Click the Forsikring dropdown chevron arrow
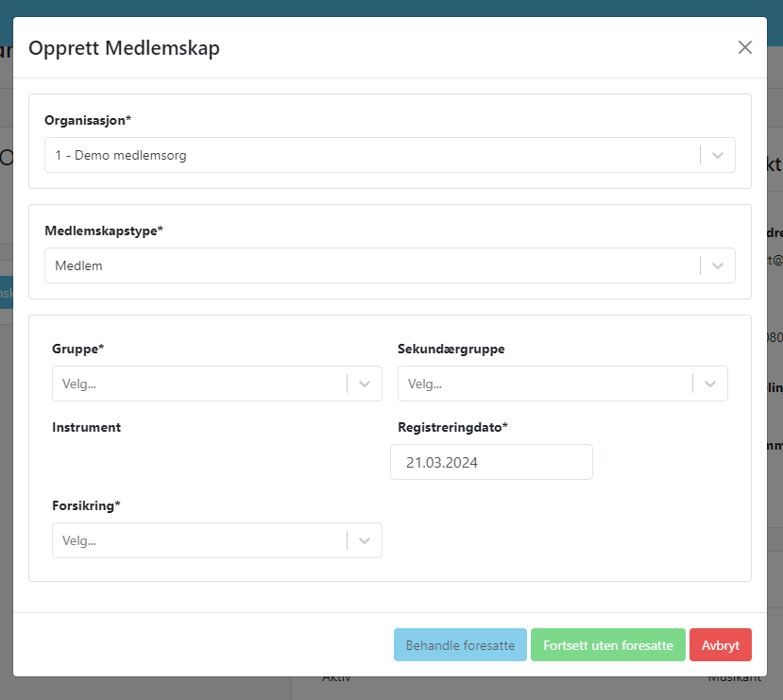783x700 pixels. pyautogui.click(x=365, y=541)
